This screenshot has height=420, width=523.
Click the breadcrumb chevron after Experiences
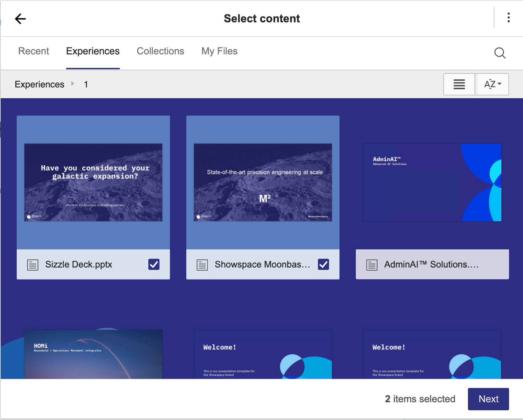click(x=73, y=84)
